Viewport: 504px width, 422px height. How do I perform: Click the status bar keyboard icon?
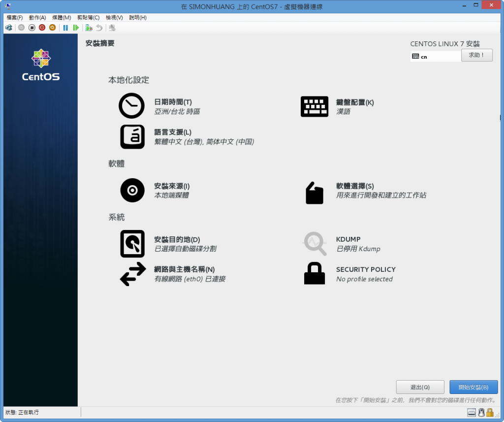(471, 412)
